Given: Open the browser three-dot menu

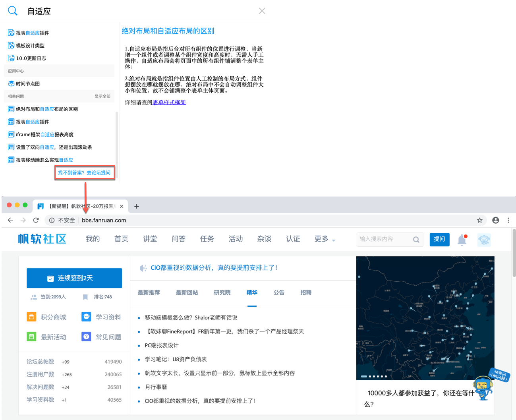Looking at the screenshot, I should pos(508,220).
